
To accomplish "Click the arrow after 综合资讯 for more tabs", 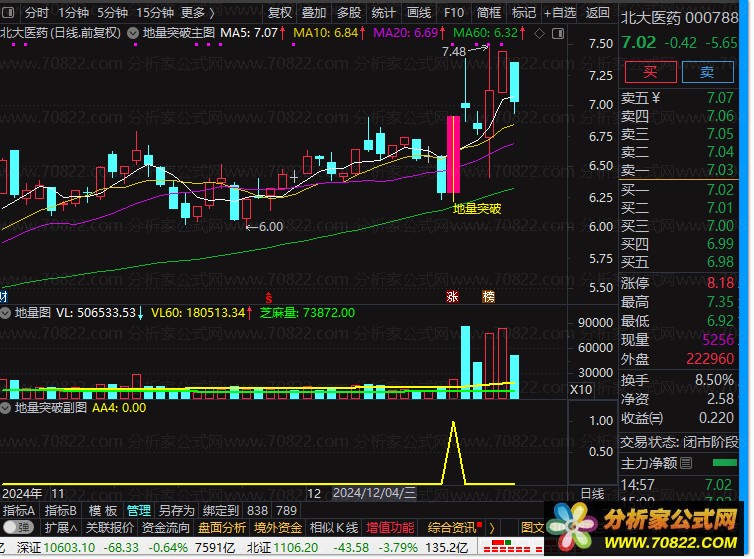I will point(492,528).
